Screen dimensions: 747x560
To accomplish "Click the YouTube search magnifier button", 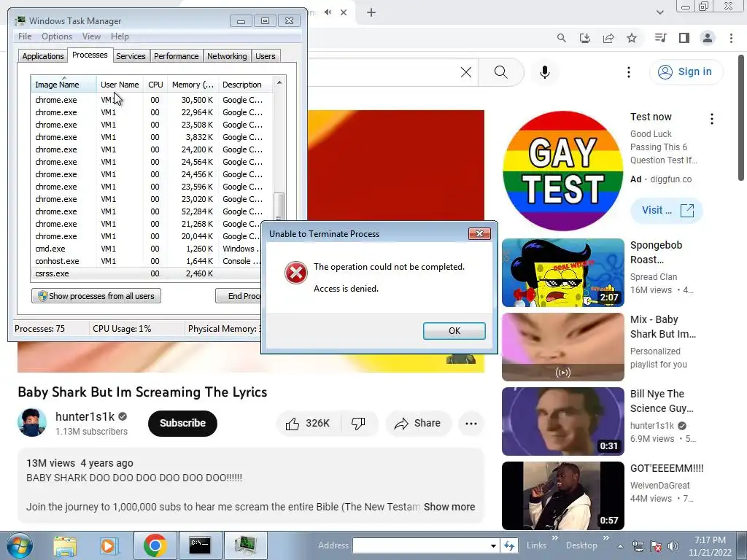I will point(500,72).
